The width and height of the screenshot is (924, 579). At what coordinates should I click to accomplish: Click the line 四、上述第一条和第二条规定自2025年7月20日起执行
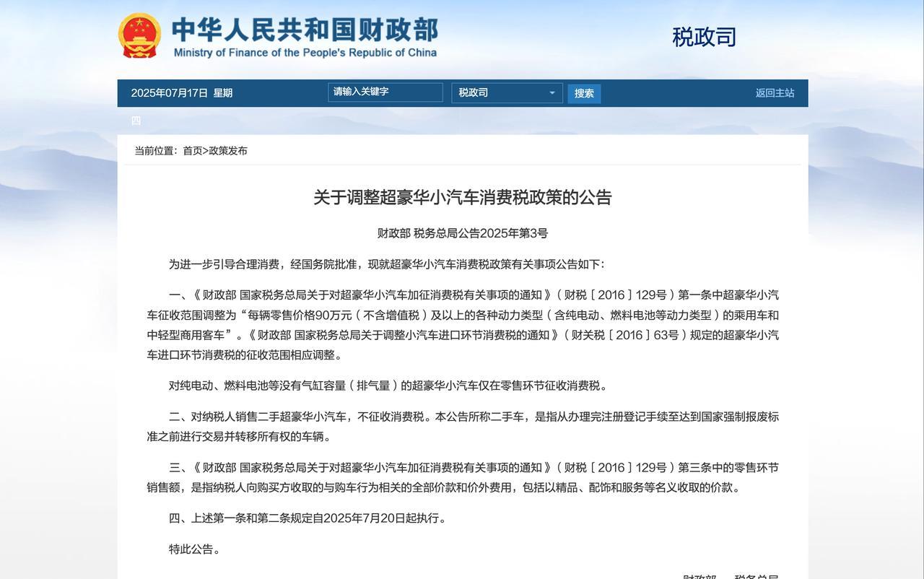308,518
